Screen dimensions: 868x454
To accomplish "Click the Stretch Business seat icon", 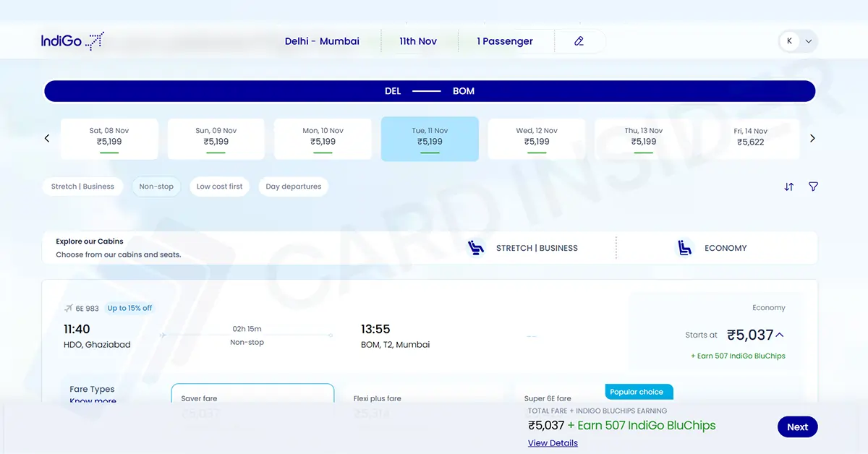I will click(x=475, y=248).
